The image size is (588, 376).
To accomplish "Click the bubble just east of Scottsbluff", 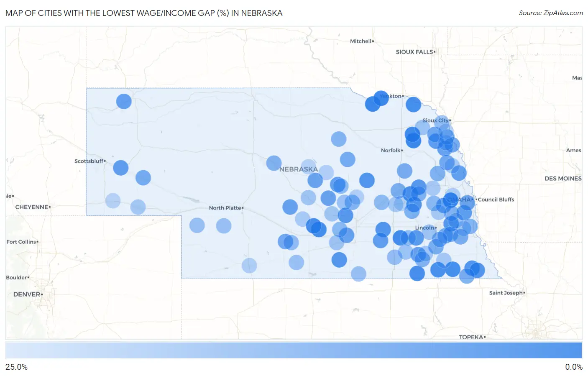I will pyautogui.click(x=121, y=168).
